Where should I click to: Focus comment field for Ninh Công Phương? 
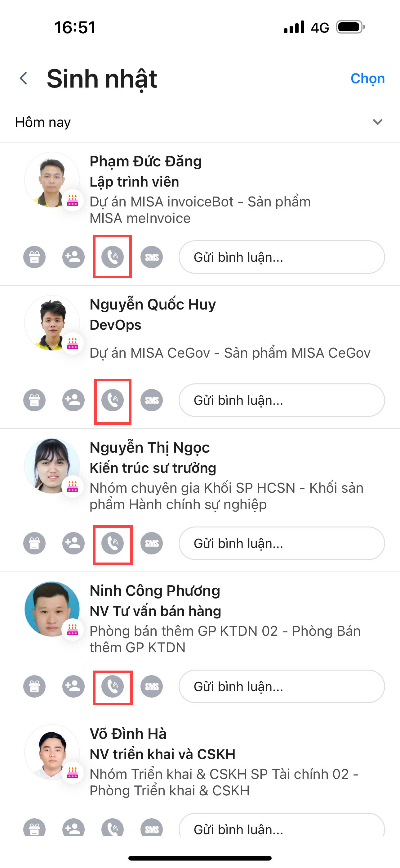click(x=282, y=686)
